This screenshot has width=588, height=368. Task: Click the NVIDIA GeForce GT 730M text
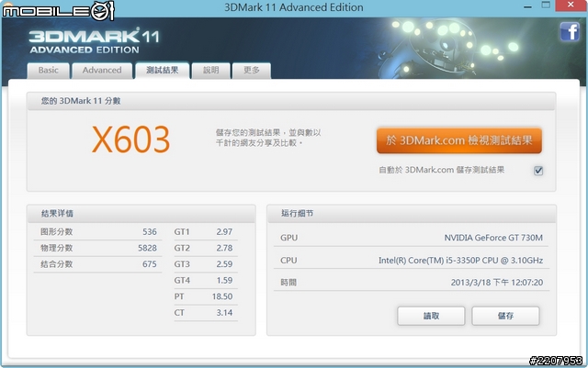[493, 238]
